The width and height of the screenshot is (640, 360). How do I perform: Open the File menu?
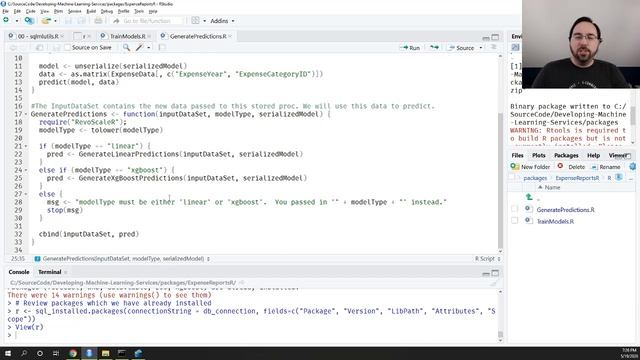coord(5,11)
